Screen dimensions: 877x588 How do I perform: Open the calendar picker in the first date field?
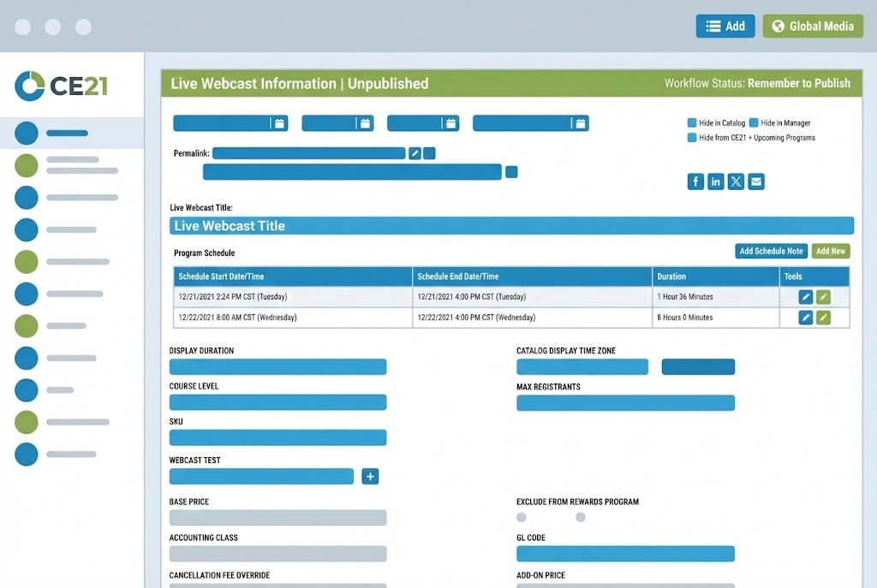tap(278, 122)
